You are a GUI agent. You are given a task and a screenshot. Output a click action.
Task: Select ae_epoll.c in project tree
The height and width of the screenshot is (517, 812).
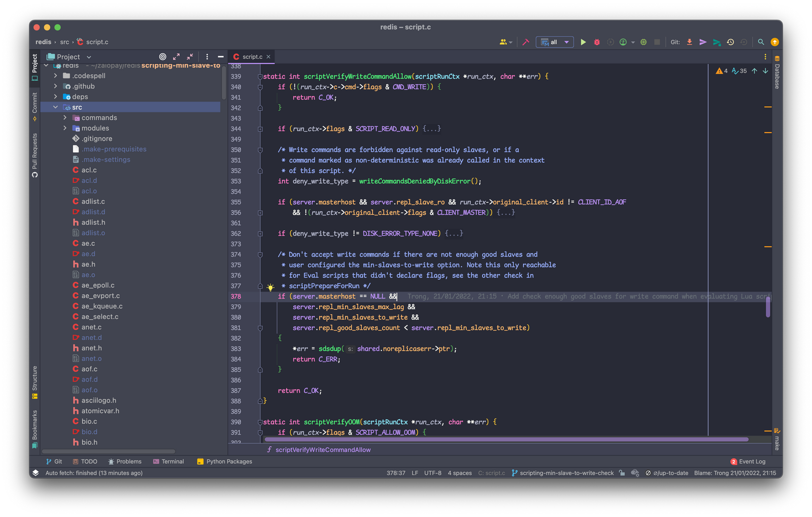tap(97, 285)
